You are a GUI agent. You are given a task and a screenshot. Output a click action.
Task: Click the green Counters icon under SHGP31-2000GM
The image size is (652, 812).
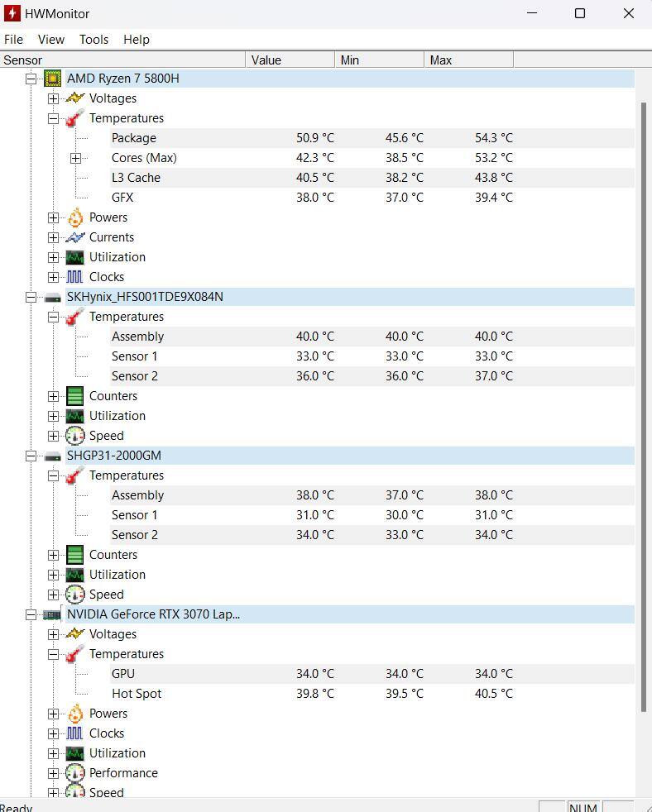coord(75,555)
